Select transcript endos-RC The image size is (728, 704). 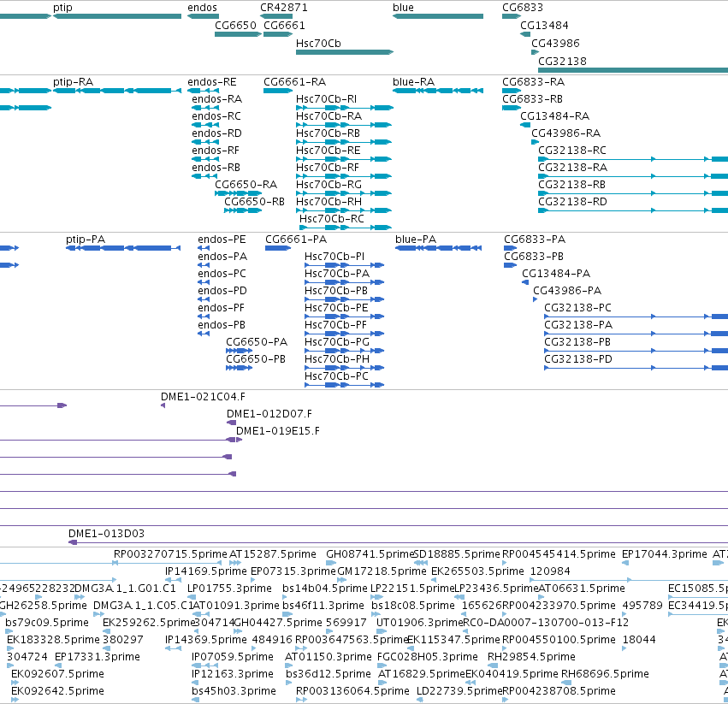pos(216,116)
